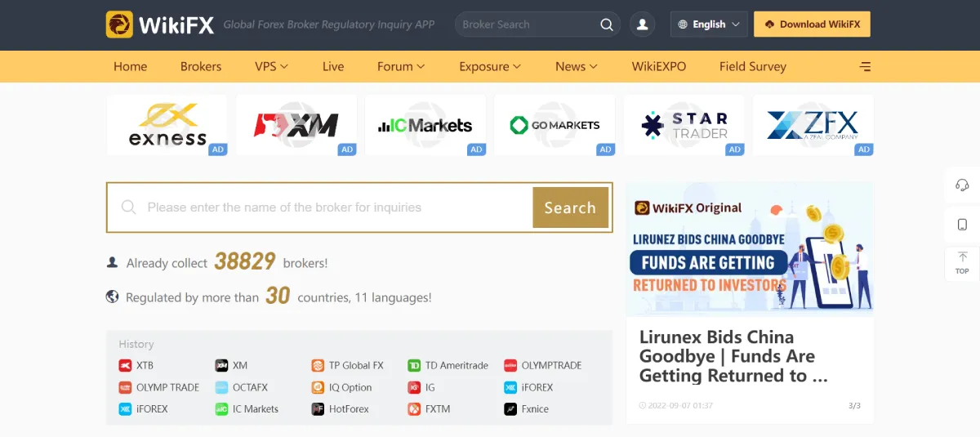Click the globe icon beside English
The width and height of the screenshot is (980, 437).
tap(683, 25)
